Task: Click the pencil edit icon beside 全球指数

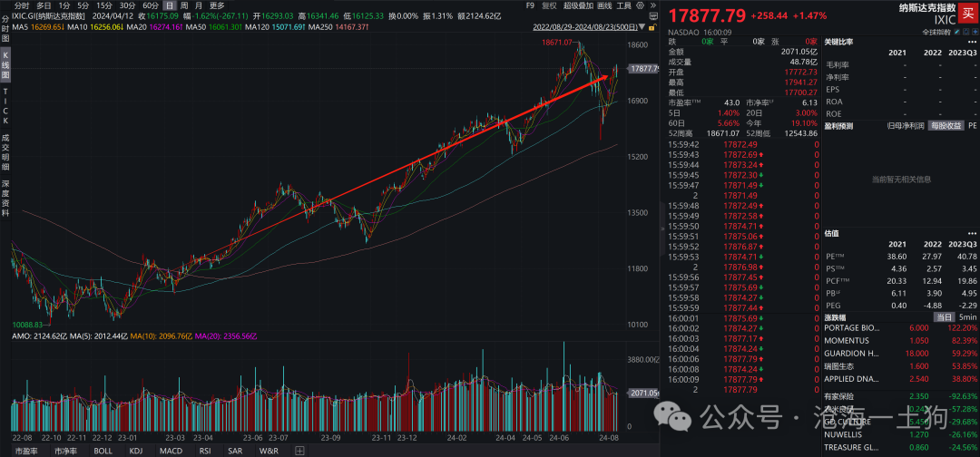Action: [x=956, y=31]
